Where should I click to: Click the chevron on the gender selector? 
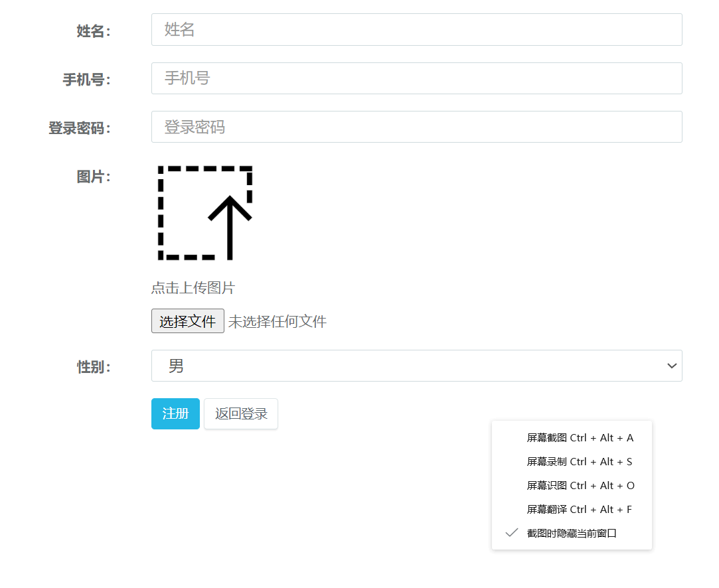[x=673, y=365]
